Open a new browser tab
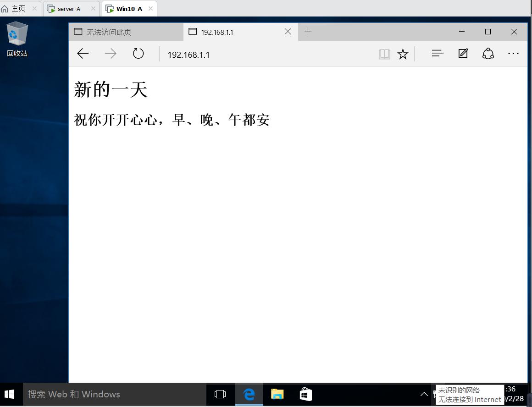Image resolution: width=532 pixels, height=407 pixels. 308,32
